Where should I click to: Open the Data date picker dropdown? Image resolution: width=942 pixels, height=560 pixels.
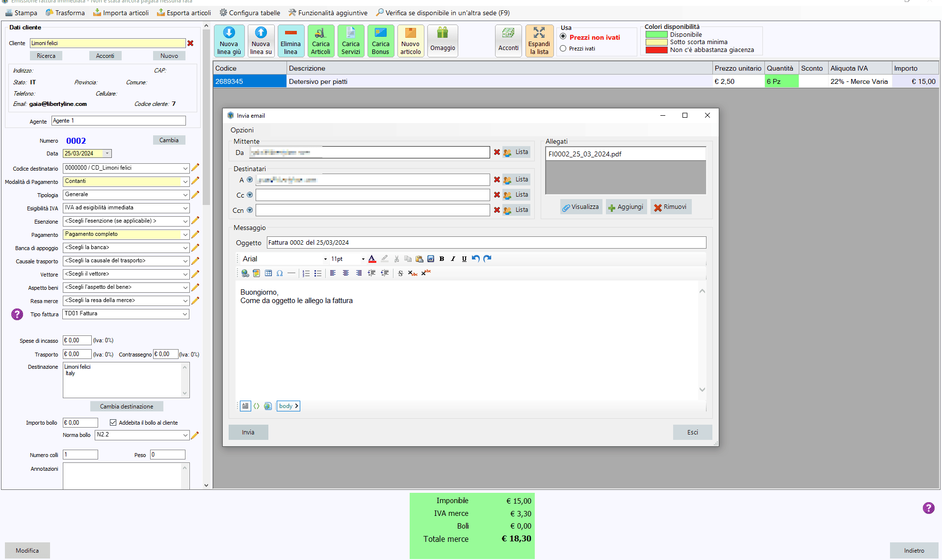(107, 153)
